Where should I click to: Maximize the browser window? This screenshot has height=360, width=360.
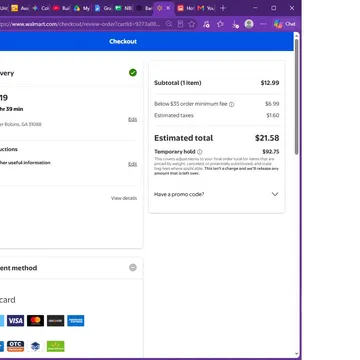273,8
